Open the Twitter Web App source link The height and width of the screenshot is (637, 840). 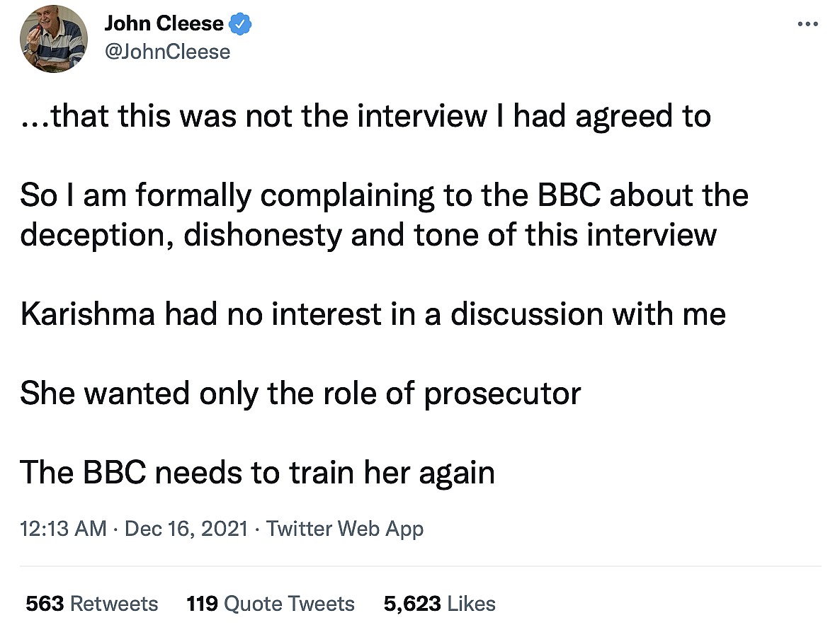tap(345, 529)
